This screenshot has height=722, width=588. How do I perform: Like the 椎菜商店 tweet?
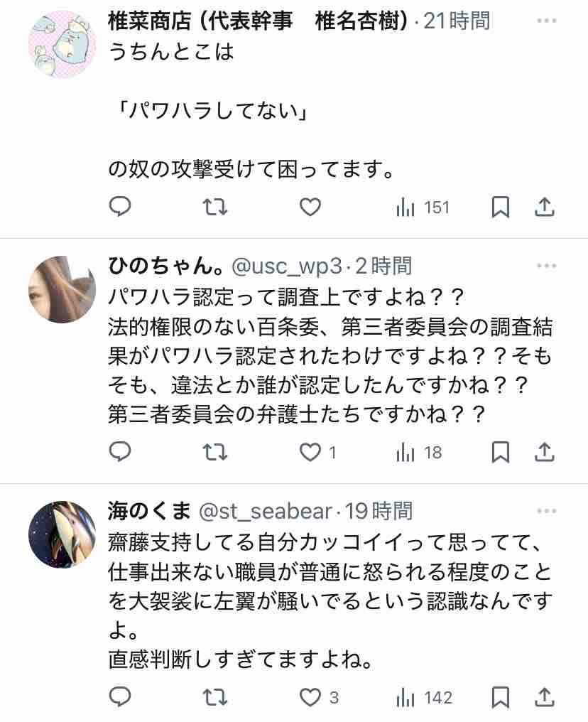click(x=310, y=207)
